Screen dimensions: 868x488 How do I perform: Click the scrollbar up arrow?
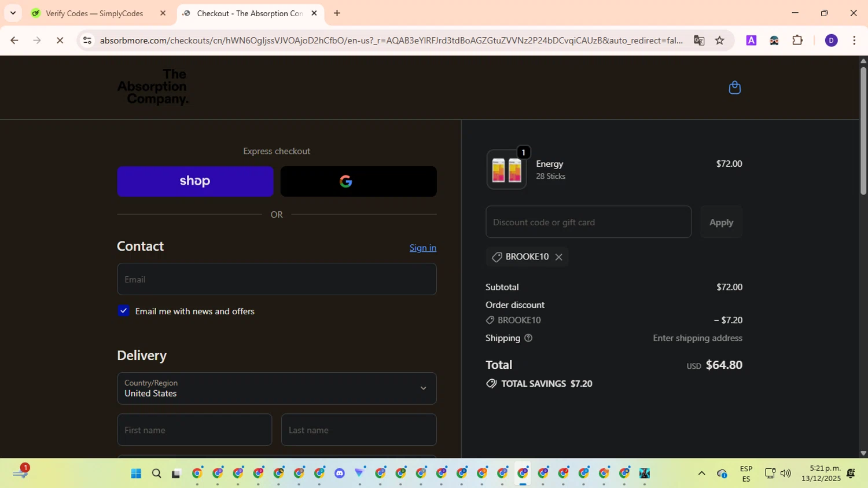[863, 60]
